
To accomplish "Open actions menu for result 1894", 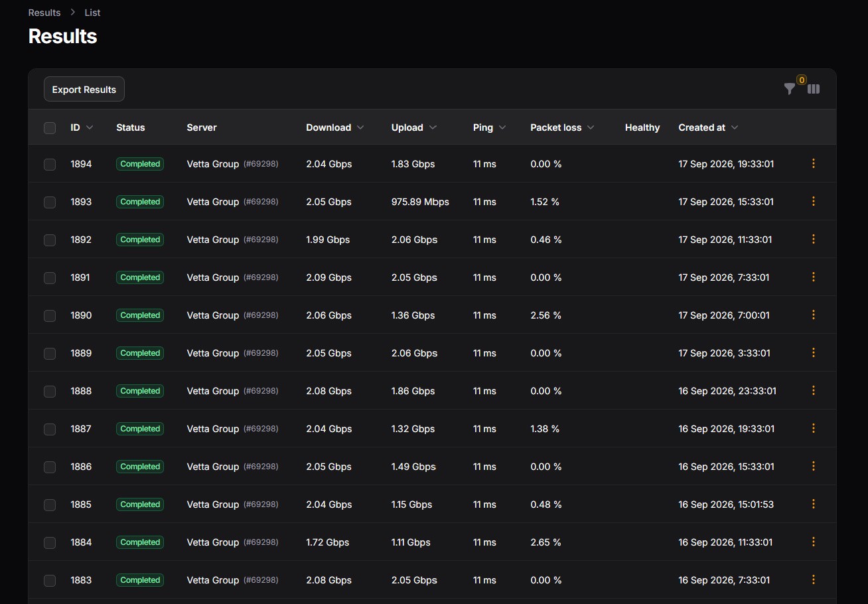I will 814,163.
